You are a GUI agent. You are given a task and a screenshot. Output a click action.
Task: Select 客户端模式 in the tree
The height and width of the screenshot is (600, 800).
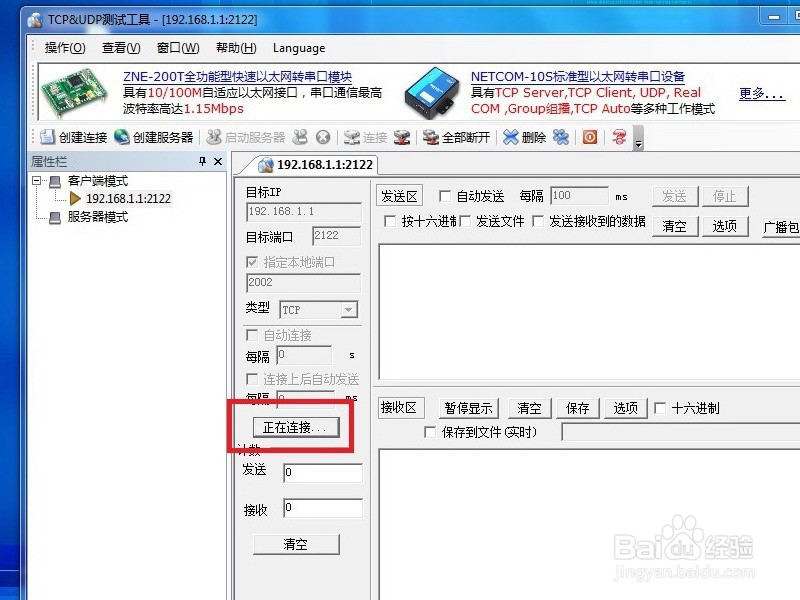(x=97, y=181)
